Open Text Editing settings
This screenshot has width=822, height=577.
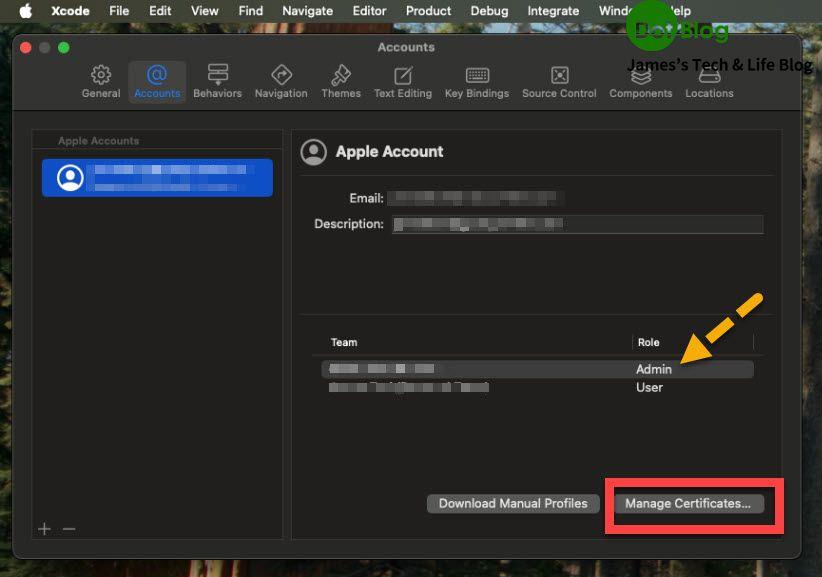403,81
